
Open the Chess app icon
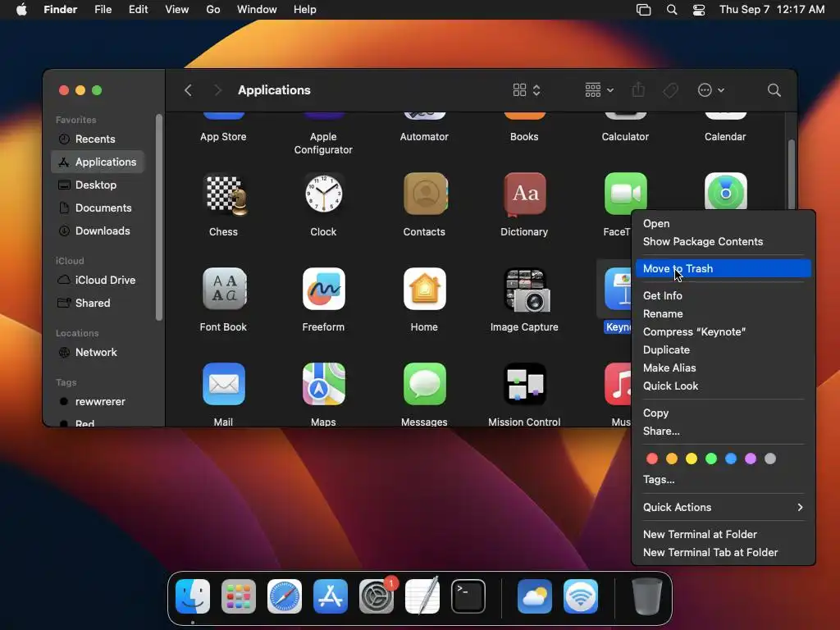coord(225,194)
